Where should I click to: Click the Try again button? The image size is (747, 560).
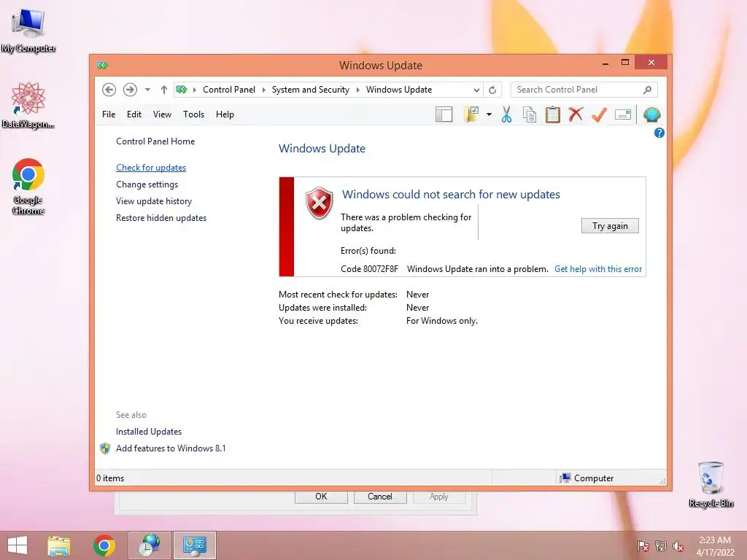[x=610, y=226]
